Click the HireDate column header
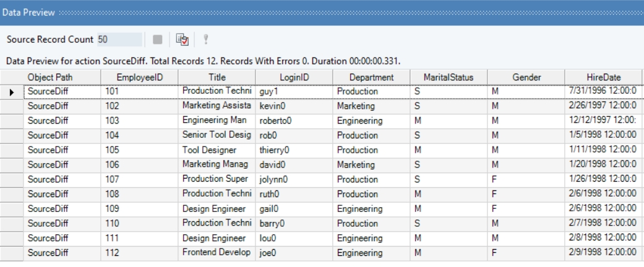This screenshot has width=644, height=267. [604, 77]
